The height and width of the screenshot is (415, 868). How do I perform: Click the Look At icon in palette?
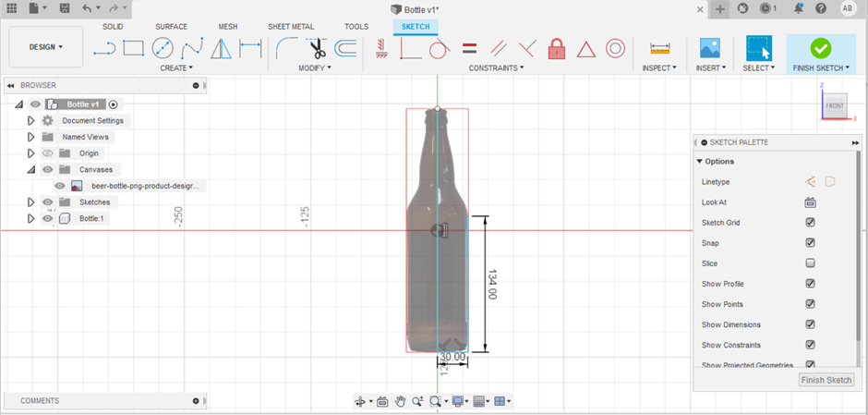pos(811,202)
